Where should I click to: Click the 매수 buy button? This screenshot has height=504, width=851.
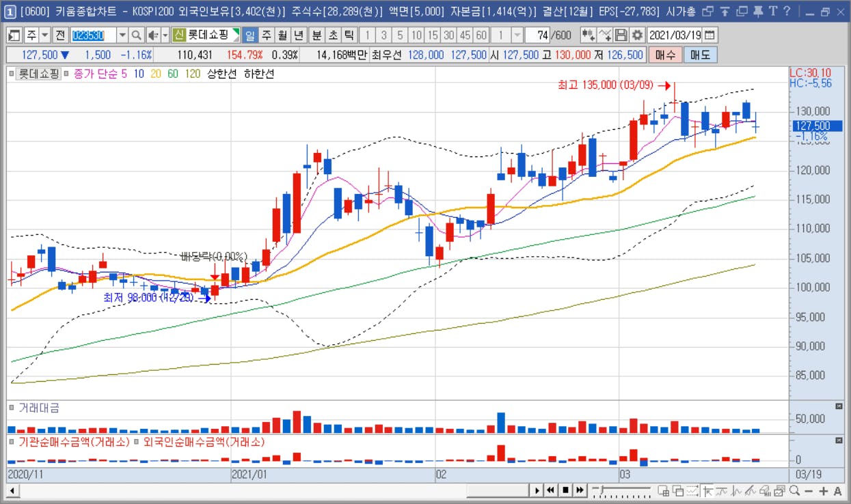664,55
